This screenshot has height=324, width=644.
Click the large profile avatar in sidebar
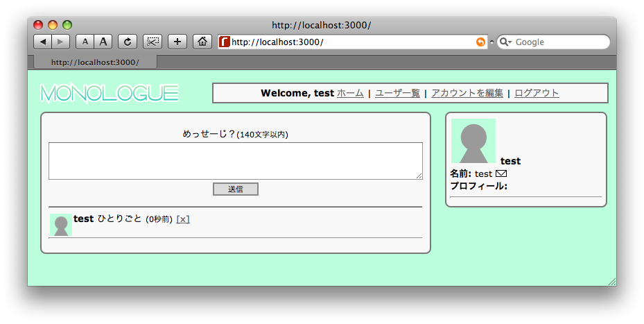tap(473, 141)
